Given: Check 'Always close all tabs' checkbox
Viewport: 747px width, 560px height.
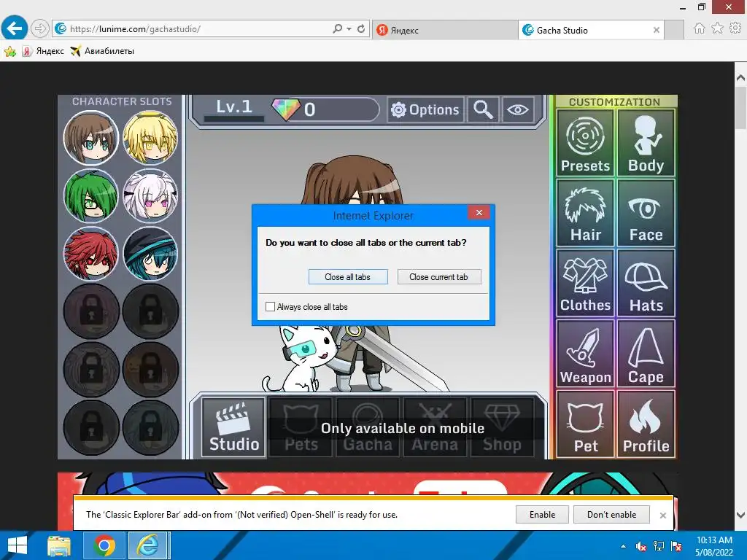Looking at the screenshot, I should tap(270, 307).
